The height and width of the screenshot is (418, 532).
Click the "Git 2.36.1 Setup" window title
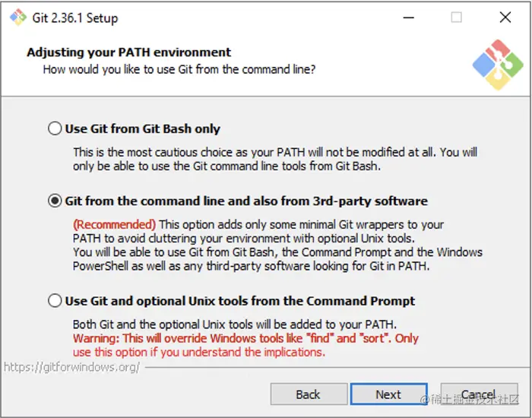[75, 17]
